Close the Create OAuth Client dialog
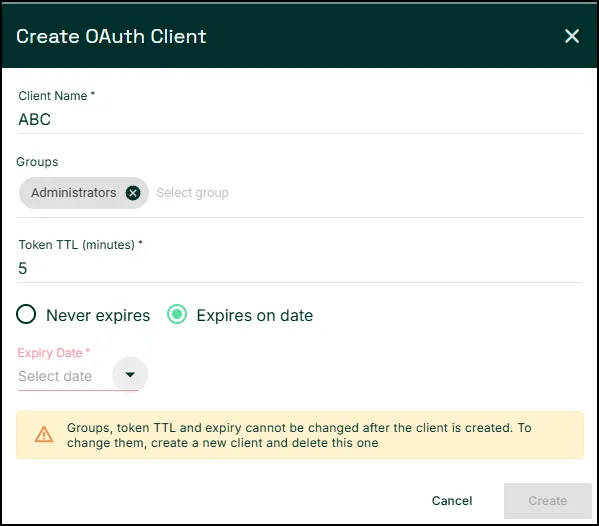 (571, 36)
